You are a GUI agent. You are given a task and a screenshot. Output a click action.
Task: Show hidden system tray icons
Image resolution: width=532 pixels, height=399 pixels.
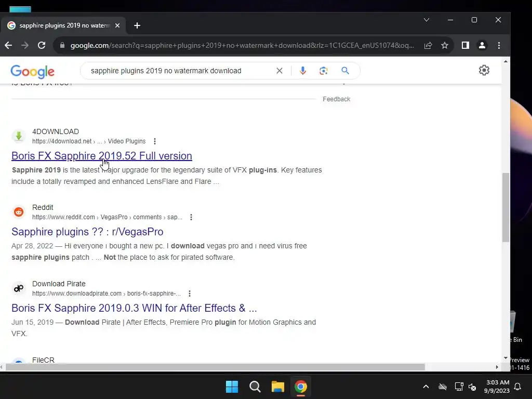[x=426, y=387]
